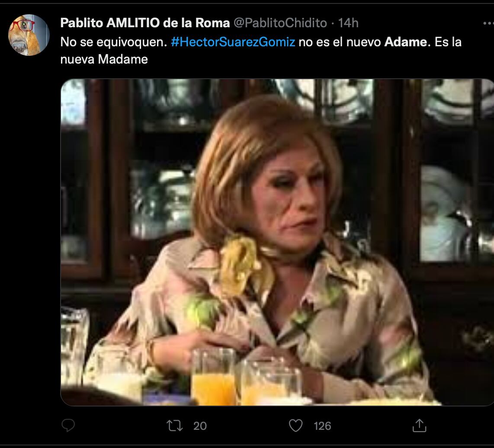
Task: Open the @PablitoChidito handle
Action: coord(280,23)
